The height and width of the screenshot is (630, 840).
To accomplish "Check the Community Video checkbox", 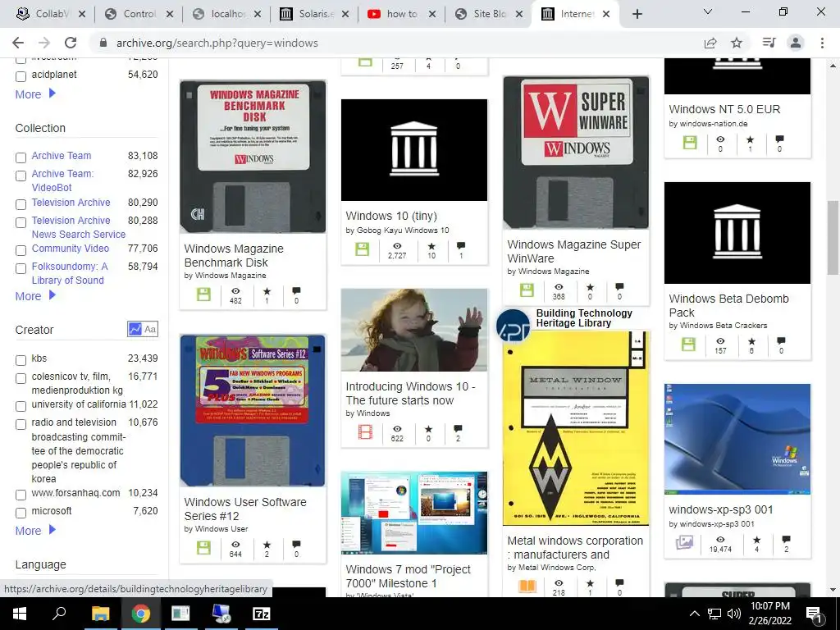I will [21, 250].
